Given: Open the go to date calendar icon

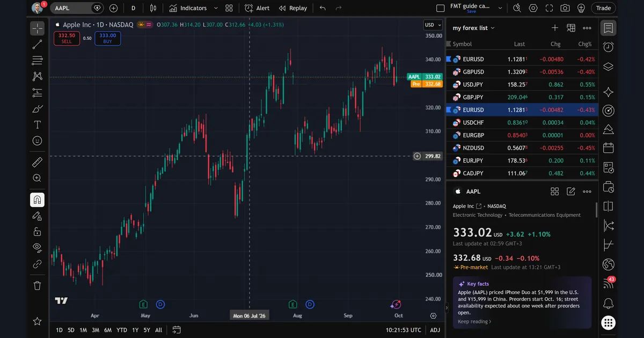Looking at the screenshot, I should tap(177, 330).
